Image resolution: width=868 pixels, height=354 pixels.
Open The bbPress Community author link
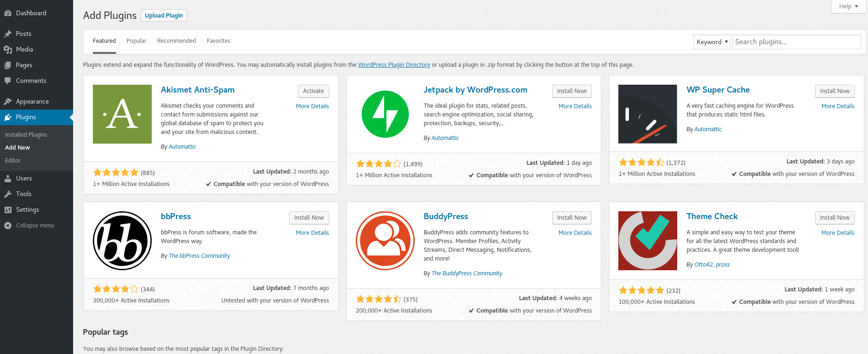[x=200, y=256]
